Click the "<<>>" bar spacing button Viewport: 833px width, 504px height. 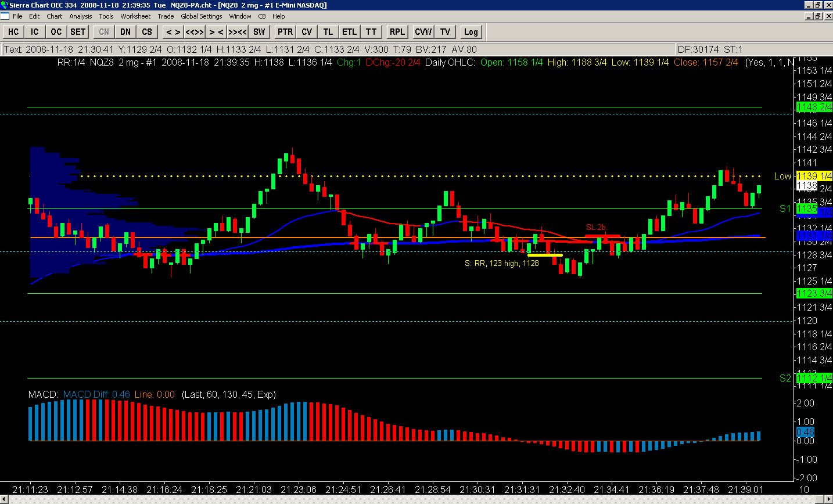(195, 32)
